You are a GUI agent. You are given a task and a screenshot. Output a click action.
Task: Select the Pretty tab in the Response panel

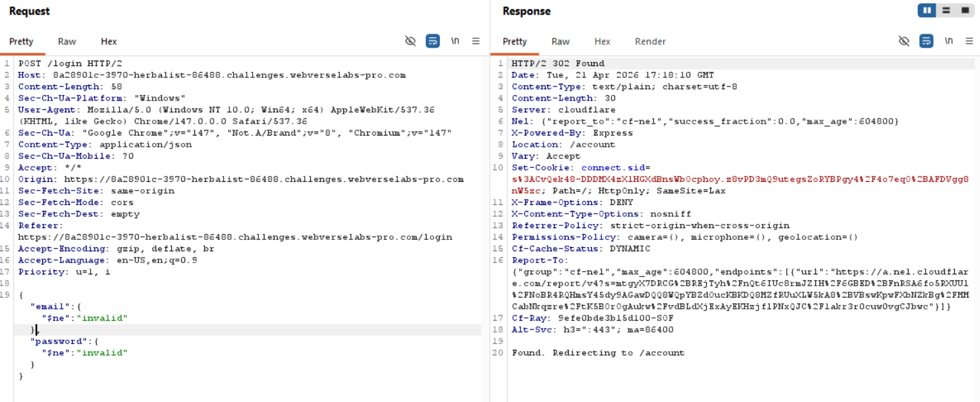[514, 42]
